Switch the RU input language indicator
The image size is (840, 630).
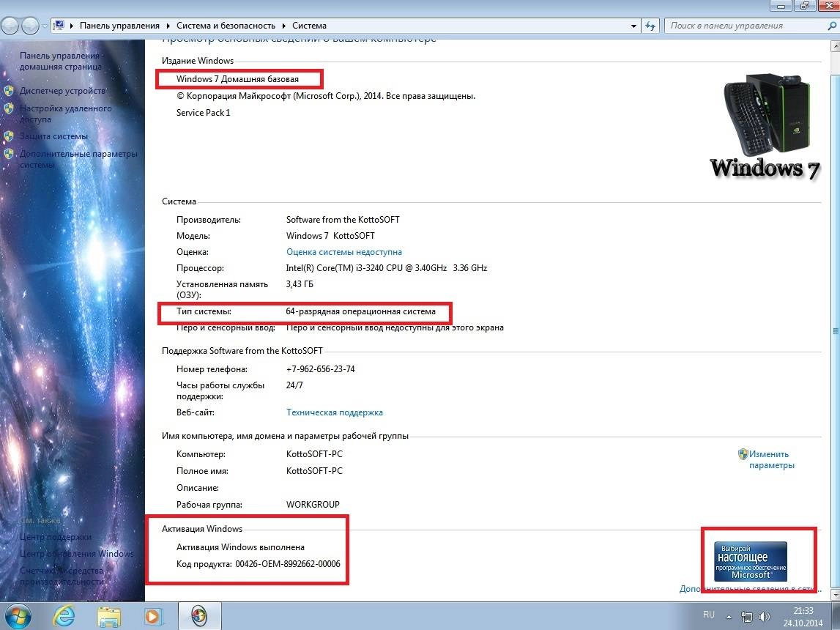708,615
